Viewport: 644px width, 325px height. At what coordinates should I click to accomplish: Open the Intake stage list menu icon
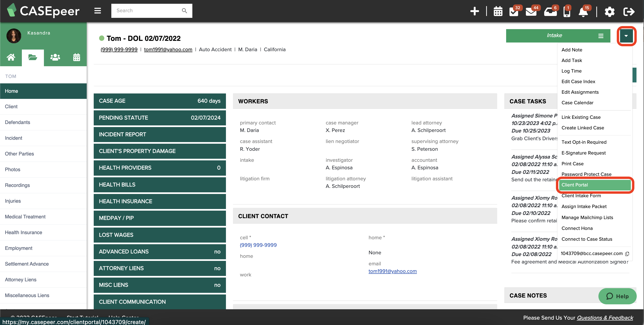tap(601, 36)
